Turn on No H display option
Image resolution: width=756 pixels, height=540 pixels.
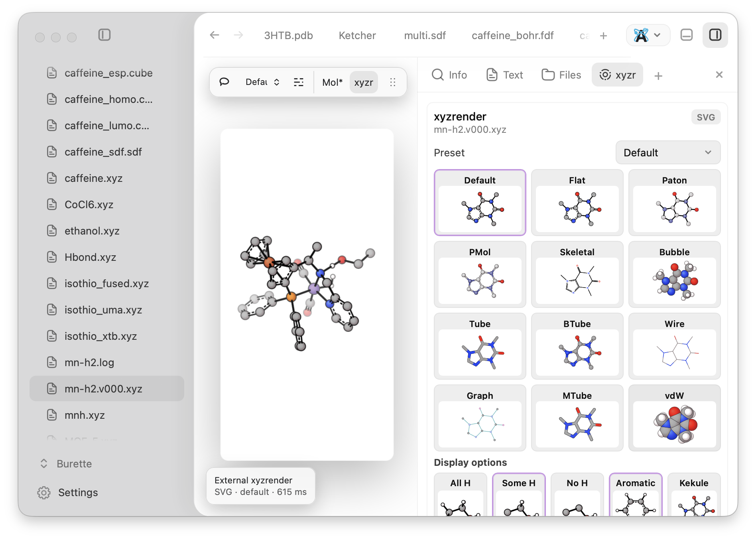(x=577, y=494)
